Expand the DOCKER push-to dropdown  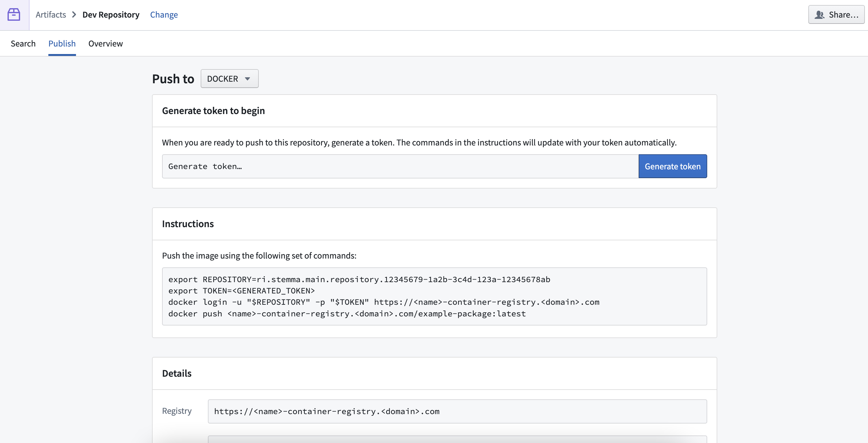[x=230, y=79]
